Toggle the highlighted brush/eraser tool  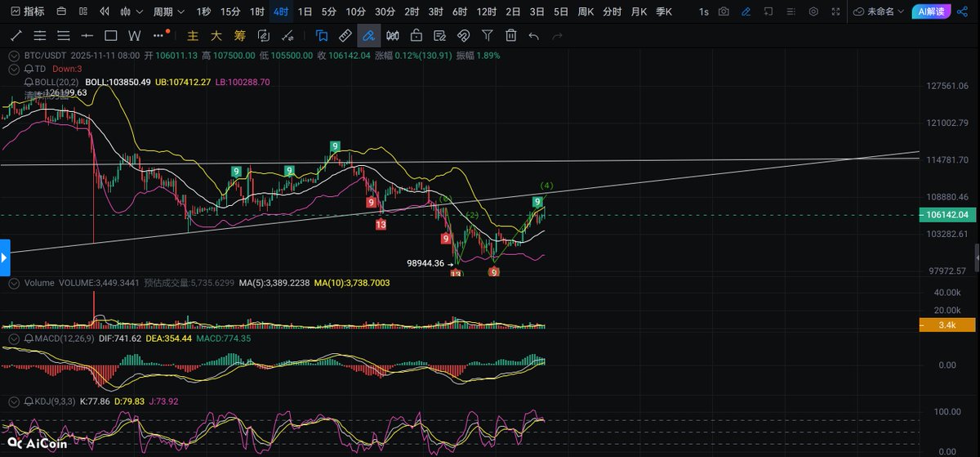pos(369,35)
